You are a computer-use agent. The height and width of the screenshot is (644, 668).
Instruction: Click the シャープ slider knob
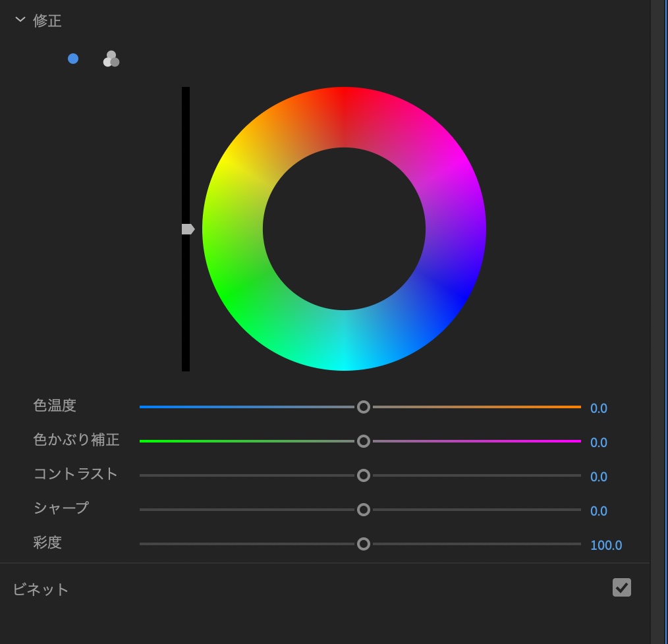(x=363, y=510)
